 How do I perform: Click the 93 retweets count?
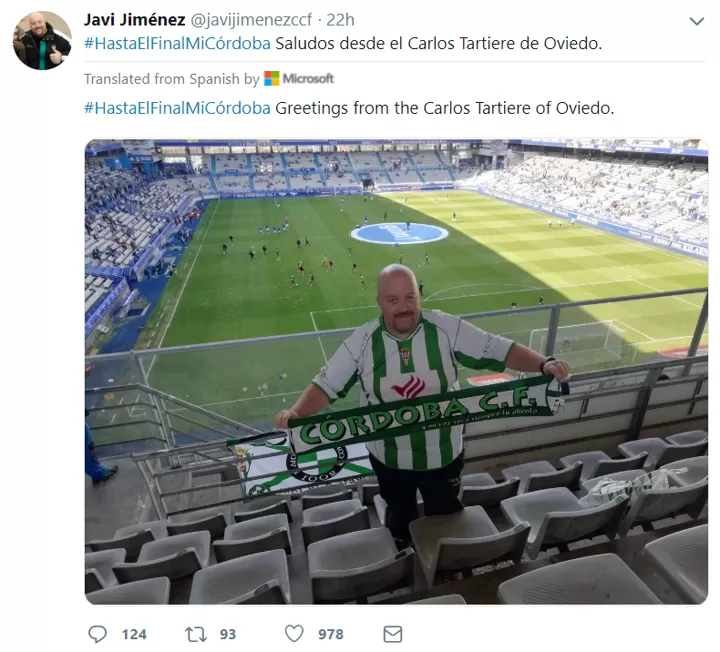[x=228, y=635]
